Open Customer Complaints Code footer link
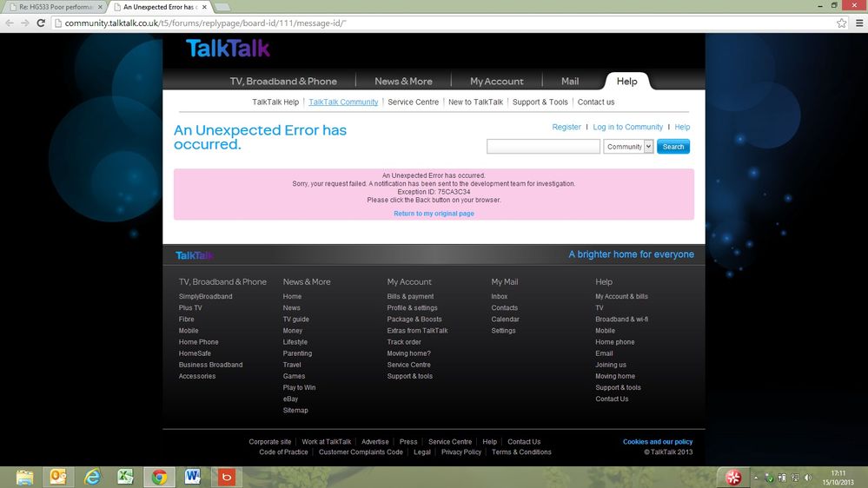The height and width of the screenshot is (488, 868). pyautogui.click(x=361, y=452)
